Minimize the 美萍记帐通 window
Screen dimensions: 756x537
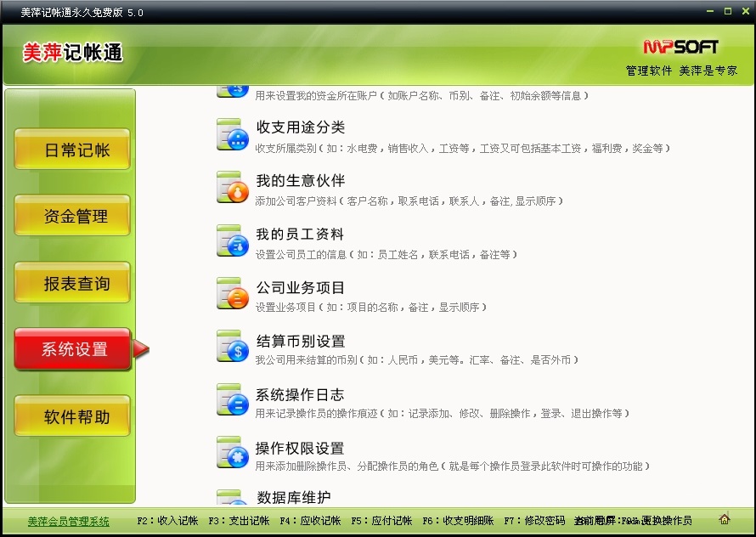click(710, 11)
